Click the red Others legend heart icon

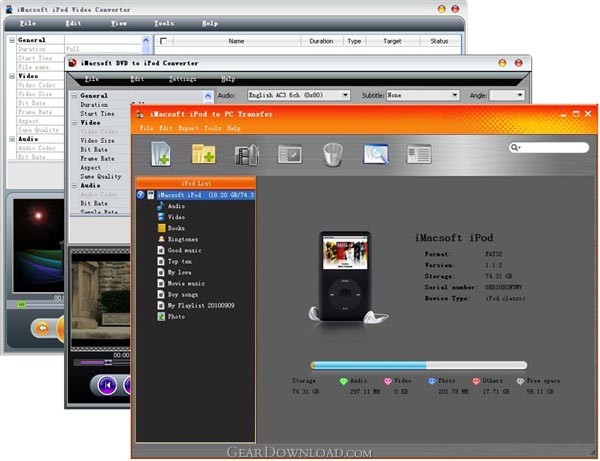tap(476, 381)
